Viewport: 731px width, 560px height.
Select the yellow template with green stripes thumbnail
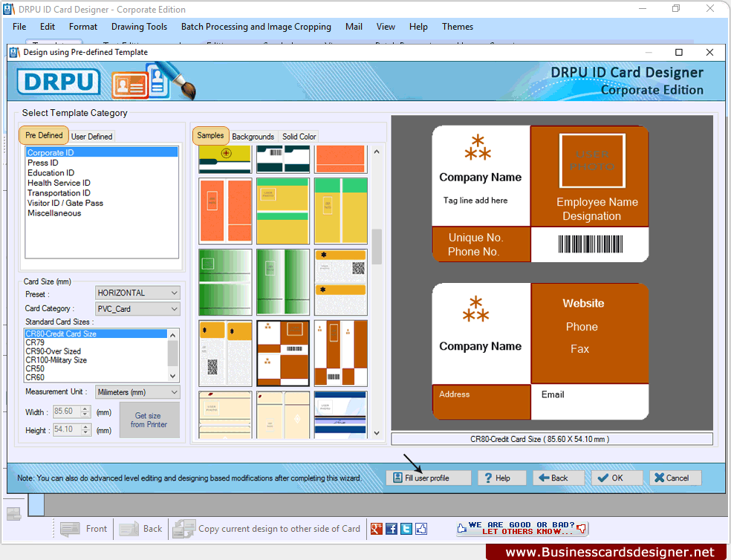tap(283, 211)
